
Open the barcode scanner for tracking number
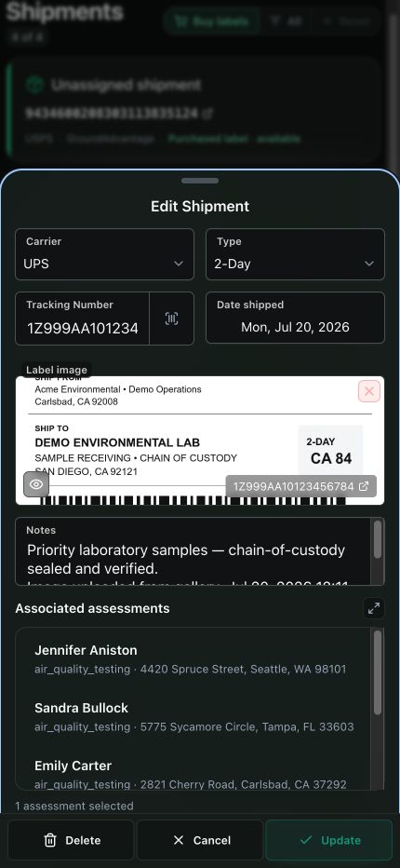click(171, 319)
